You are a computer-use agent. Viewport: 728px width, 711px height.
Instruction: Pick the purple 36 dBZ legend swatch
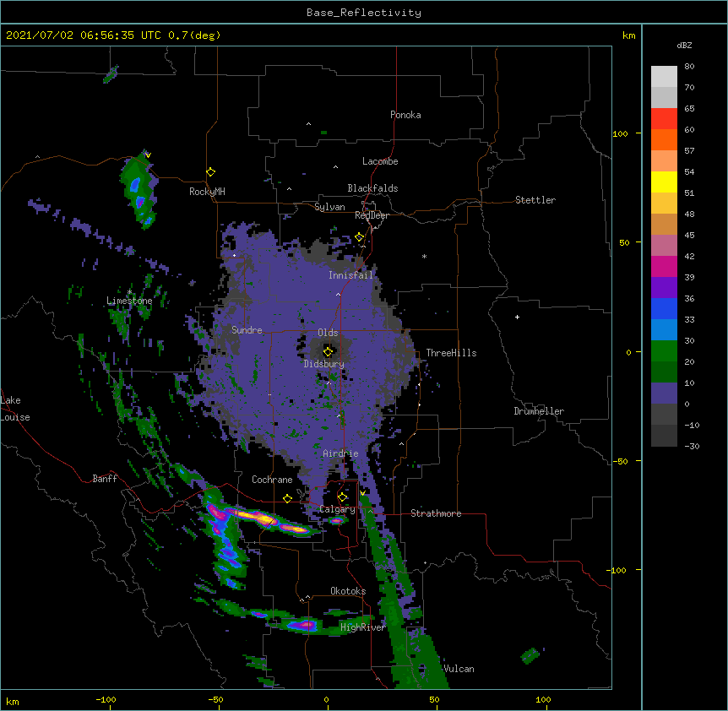664,287
